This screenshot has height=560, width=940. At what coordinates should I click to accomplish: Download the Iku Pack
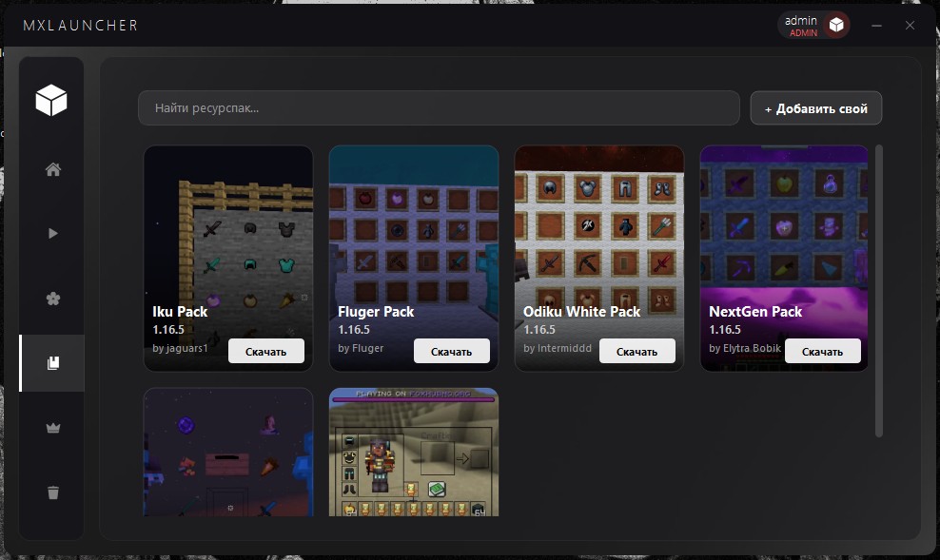(265, 352)
